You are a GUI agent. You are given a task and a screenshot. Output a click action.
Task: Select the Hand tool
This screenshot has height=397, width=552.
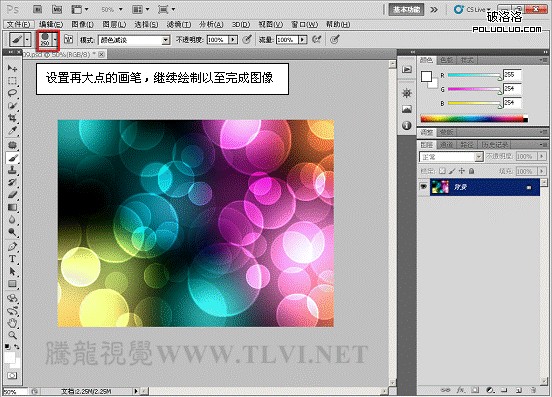(x=12, y=323)
